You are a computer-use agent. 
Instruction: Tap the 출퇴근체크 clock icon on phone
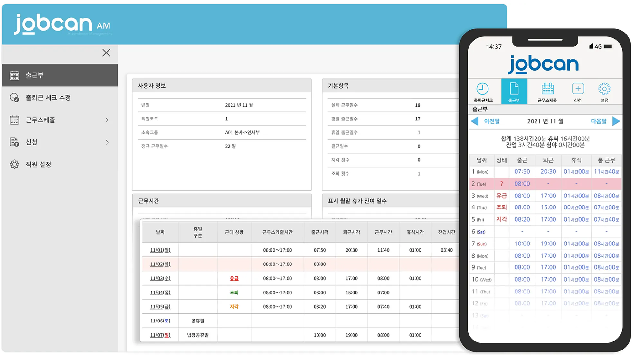click(482, 89)
